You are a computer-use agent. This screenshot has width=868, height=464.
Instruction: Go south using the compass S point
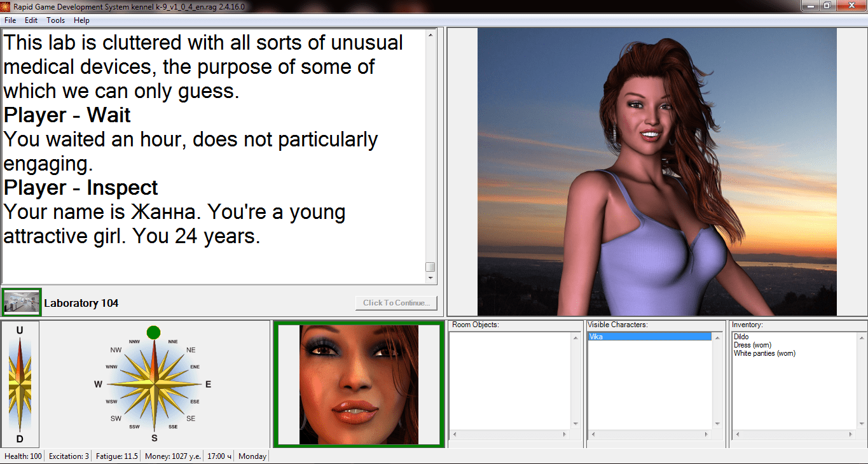pyautogui.click(x=154, y=438)
